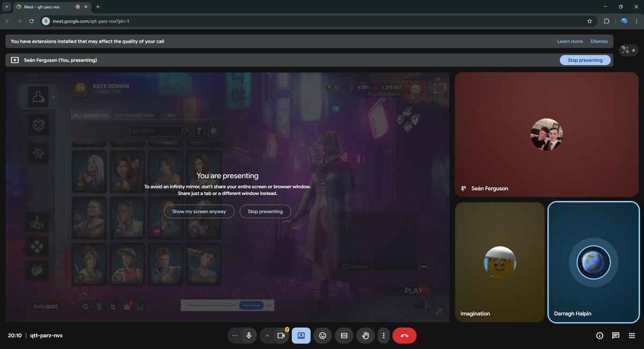This screenshot has height=349, width=644.
Task: Click the Search field in shared game screen
Action: (160, 130)
